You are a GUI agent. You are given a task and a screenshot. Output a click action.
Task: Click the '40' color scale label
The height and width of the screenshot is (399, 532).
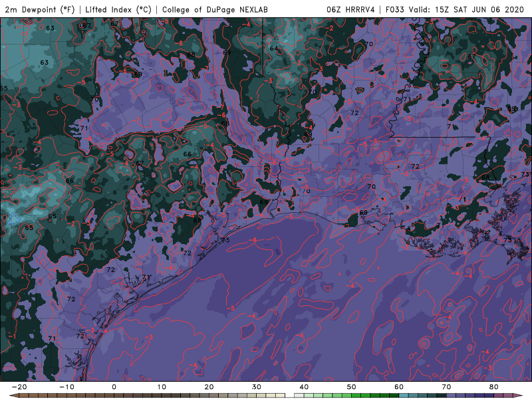coord(304,387)
